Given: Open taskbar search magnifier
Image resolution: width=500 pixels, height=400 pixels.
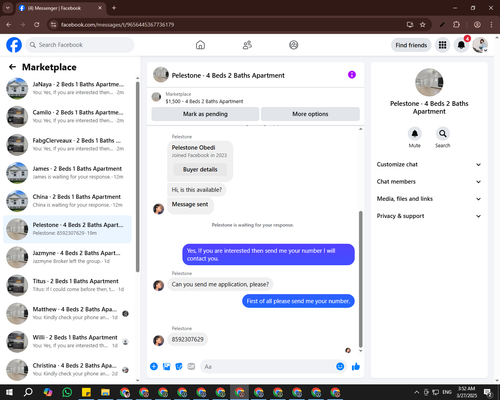Looking at the screenshot, I should point(28,392).
